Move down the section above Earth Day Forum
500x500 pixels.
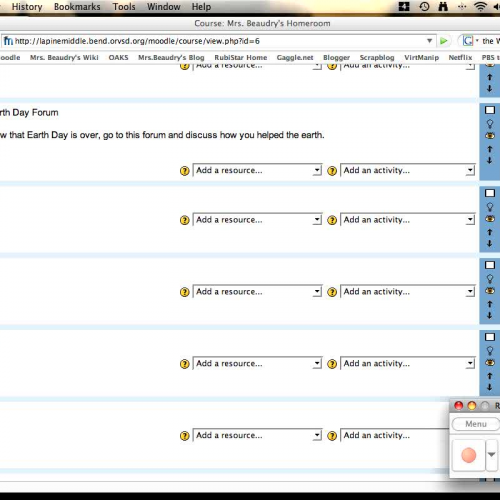pos(490,88)
